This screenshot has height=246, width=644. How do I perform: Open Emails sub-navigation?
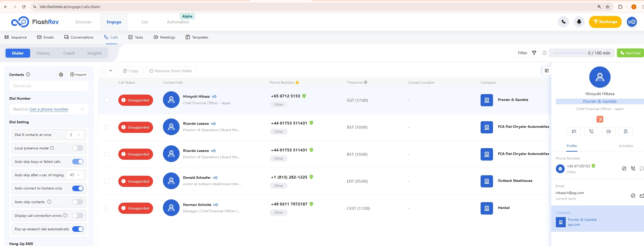click(x=46, y=37)
